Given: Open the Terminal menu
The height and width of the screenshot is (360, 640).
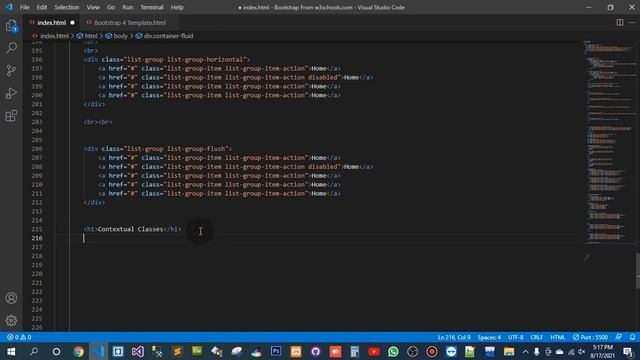Looking at the screenshot, I should pyautogui.click(x=152, y=7).
